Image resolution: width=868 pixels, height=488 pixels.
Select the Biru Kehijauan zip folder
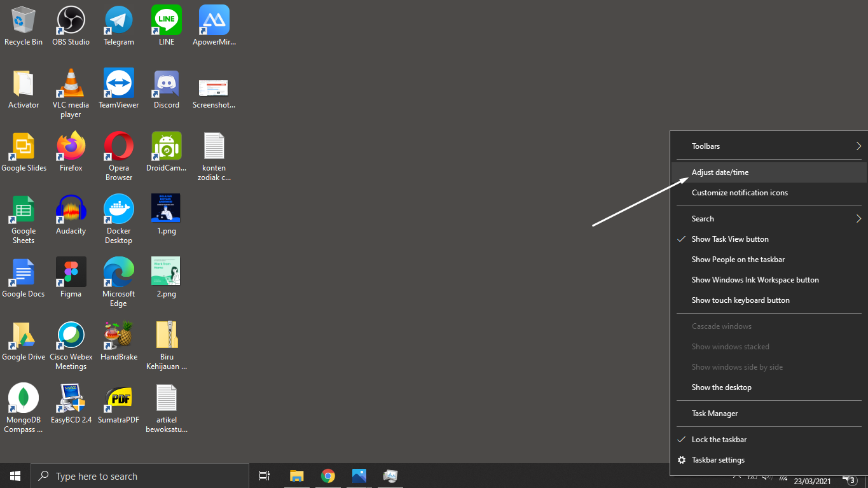167,335
